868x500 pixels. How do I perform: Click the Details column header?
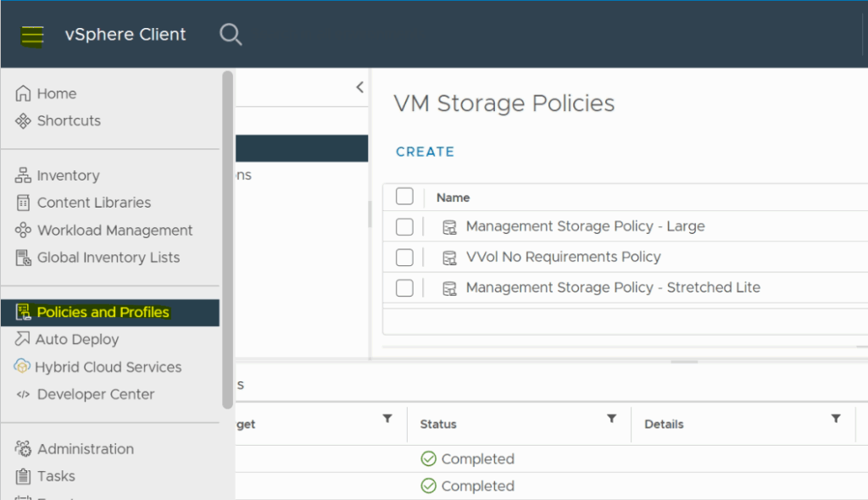(664, 424)
